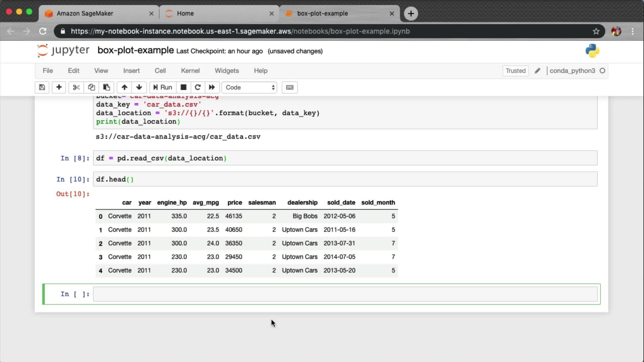Interrupt the kernel with stop icon
This screenshot has width=644, height=362.
(183, 87)
